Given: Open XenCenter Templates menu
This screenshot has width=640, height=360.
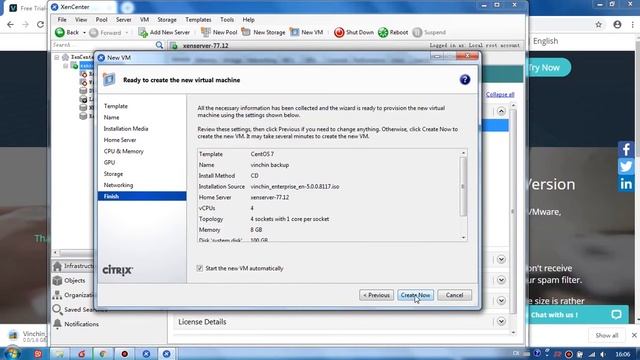Looking at the screenshot, I should coord(198,20).
